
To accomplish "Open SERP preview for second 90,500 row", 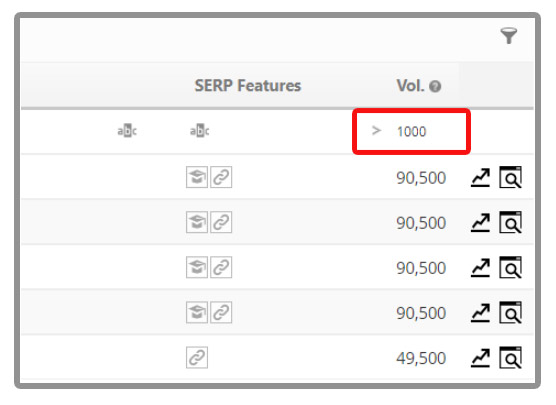I will click(x=511, y=222).
